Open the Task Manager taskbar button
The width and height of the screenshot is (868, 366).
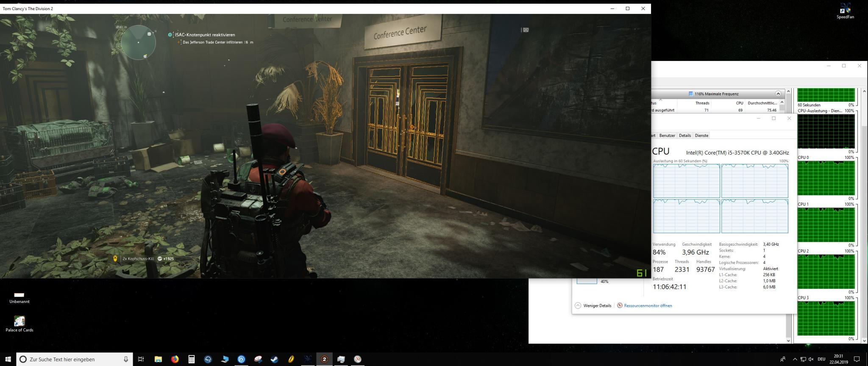341,359
